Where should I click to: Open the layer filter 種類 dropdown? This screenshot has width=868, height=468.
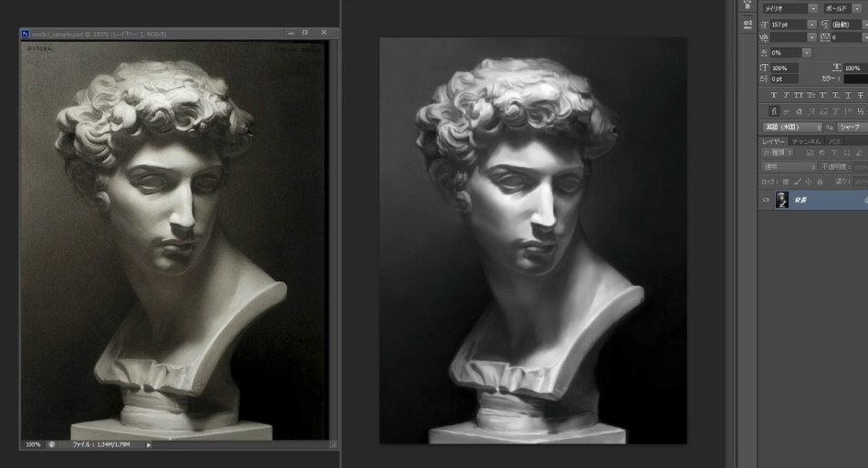(778, 152)
